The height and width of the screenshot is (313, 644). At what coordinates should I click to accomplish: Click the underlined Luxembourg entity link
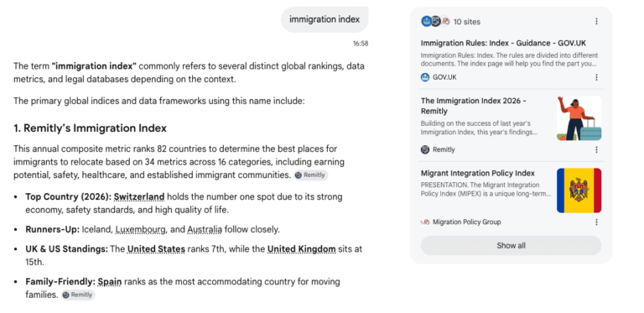pos(140,229)
